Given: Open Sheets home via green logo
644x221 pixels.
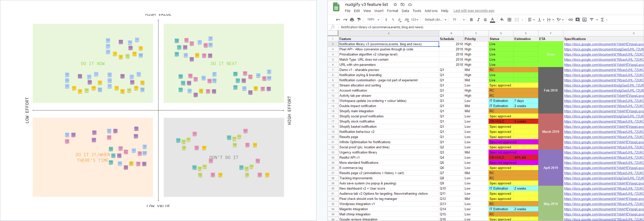Looking at the screenshot, I should click(336, 7).
